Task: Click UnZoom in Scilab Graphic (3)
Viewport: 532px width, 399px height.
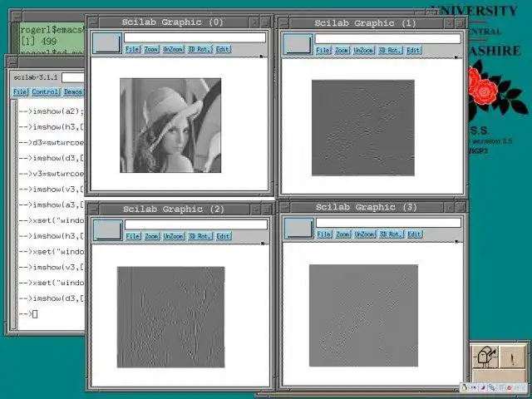Action: tap(365, 234)
